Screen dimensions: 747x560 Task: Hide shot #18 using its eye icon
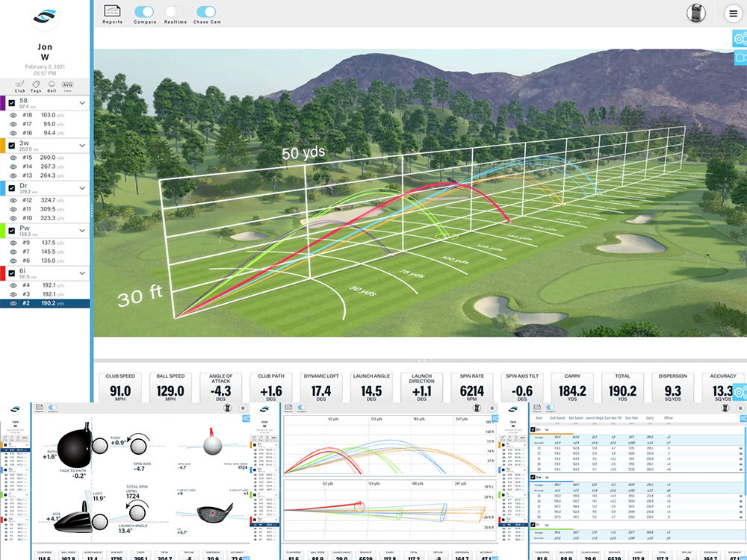tap(13, 116)
